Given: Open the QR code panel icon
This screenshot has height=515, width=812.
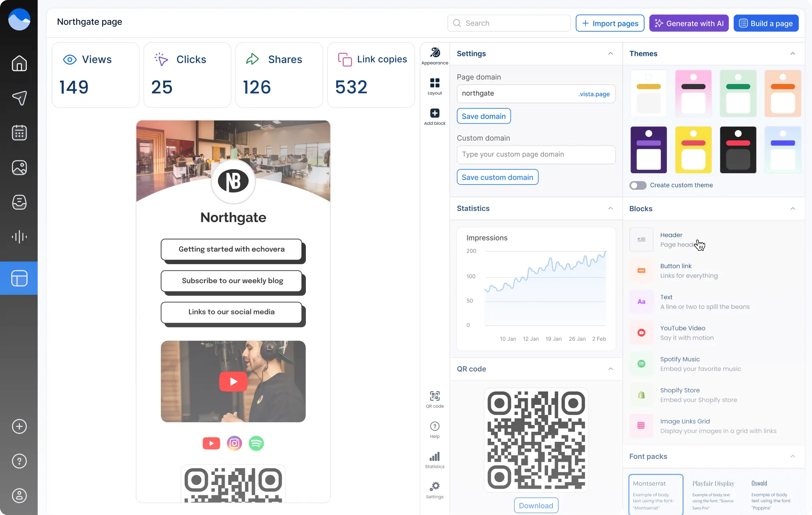Looking at the screenshot, I should point(434,399).
